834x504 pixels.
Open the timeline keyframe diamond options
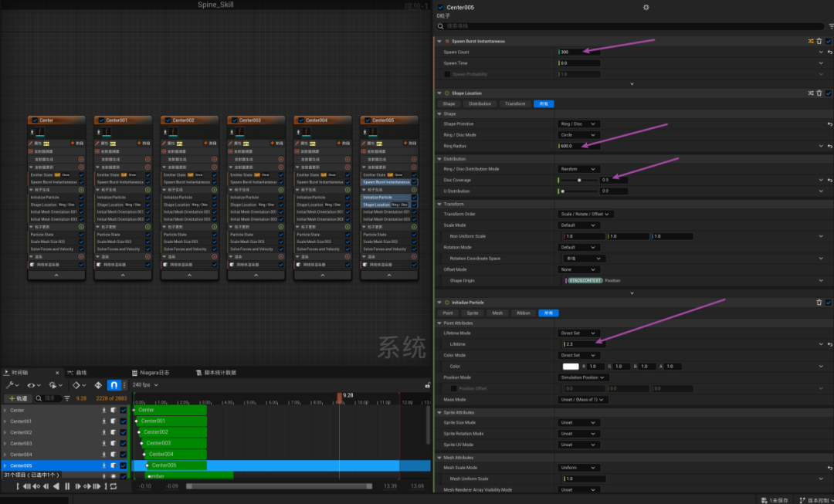pos(79,385)
